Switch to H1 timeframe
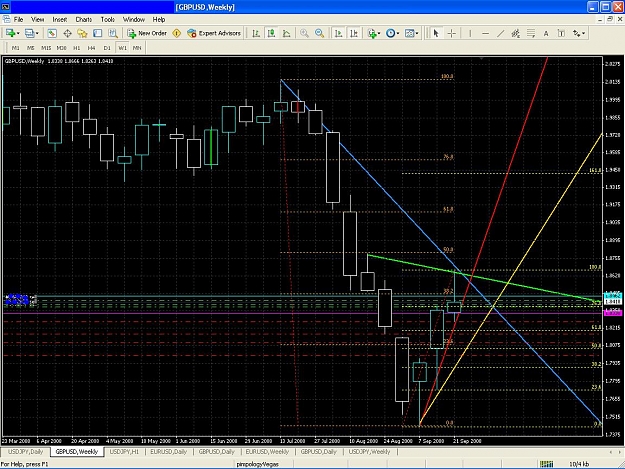The height and width of the screenshot is (469, 625). point(77,48)
